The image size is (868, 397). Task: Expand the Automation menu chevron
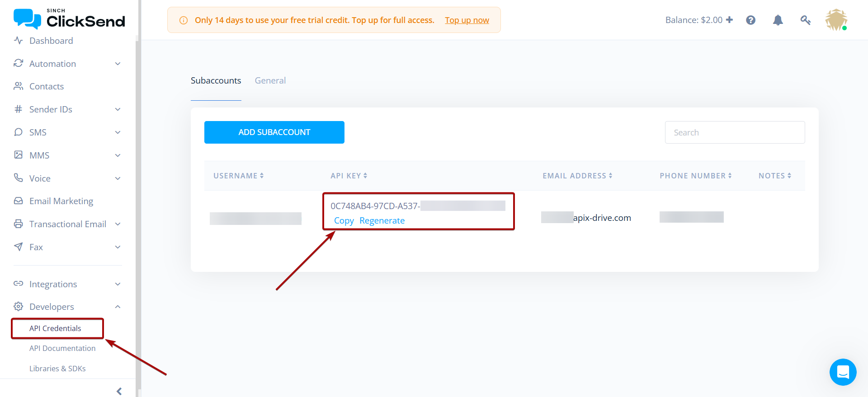(x=118, y=64)
